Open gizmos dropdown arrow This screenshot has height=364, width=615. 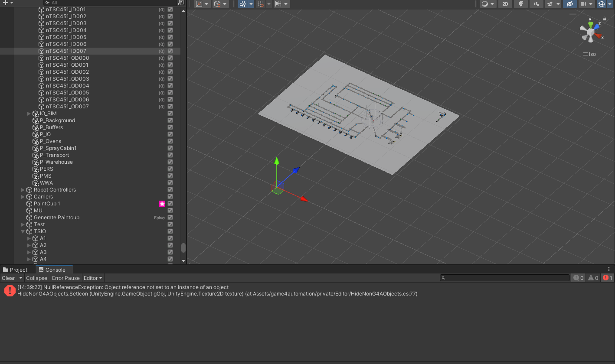coord(609,4)
